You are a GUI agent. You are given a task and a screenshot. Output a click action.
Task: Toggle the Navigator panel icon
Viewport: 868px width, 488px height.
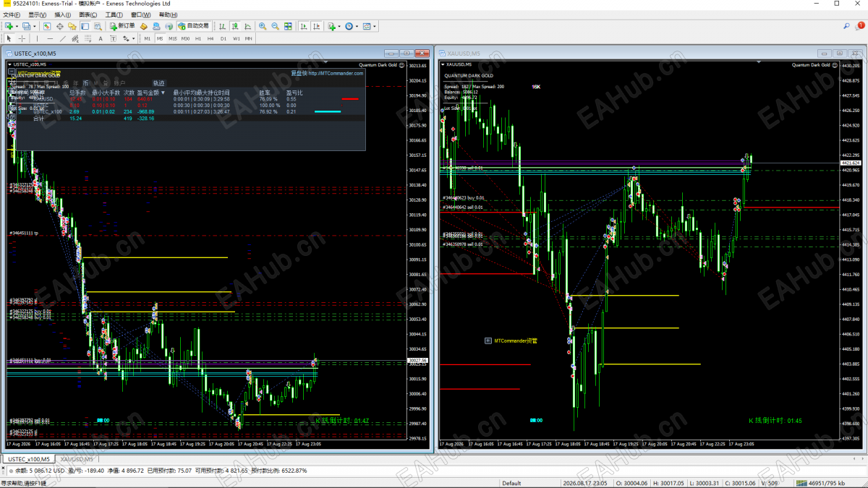coord(72,26)
